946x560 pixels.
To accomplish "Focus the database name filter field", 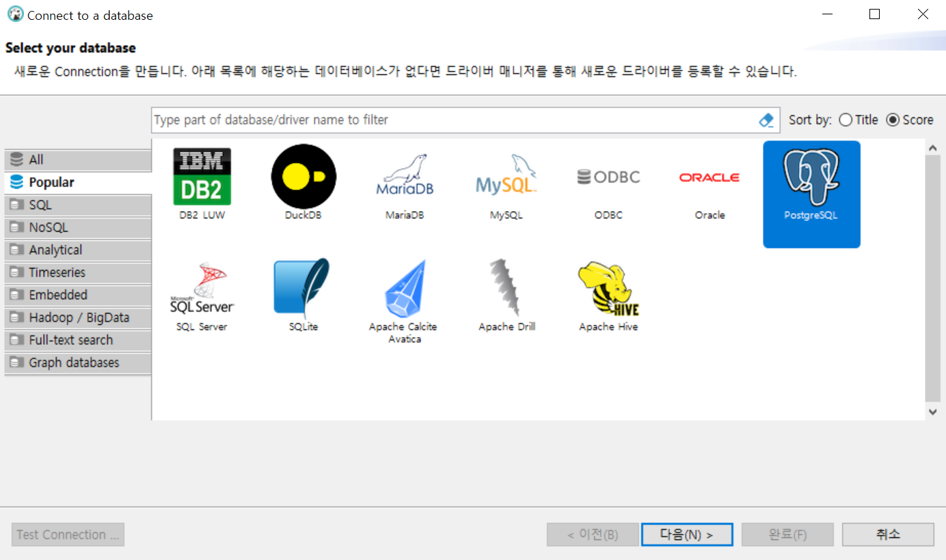I will point(454,120).
